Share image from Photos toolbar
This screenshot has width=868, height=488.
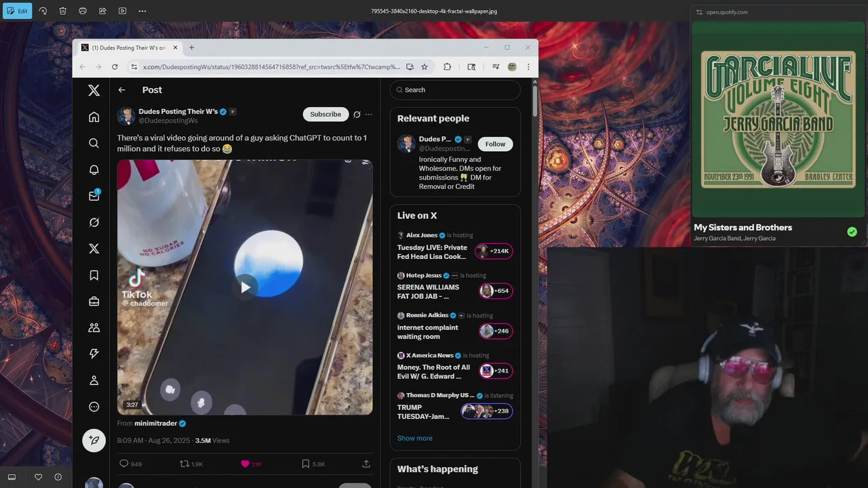coord(102,11)
